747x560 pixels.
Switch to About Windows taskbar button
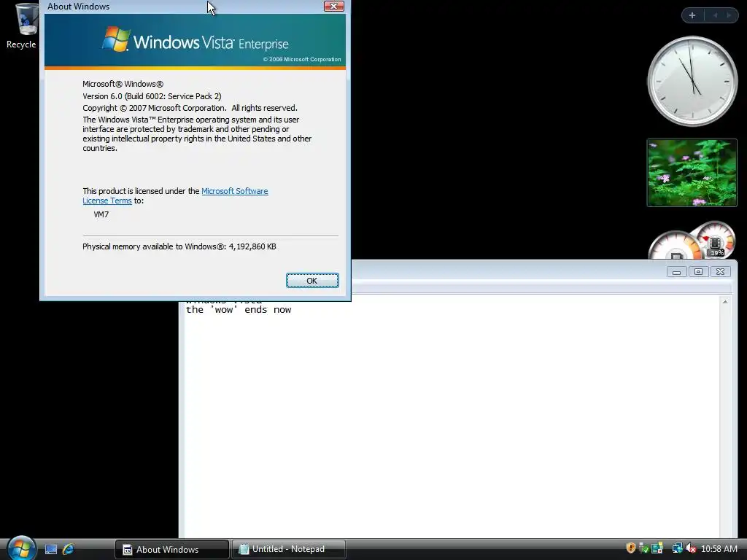click(x=171, y=550)
